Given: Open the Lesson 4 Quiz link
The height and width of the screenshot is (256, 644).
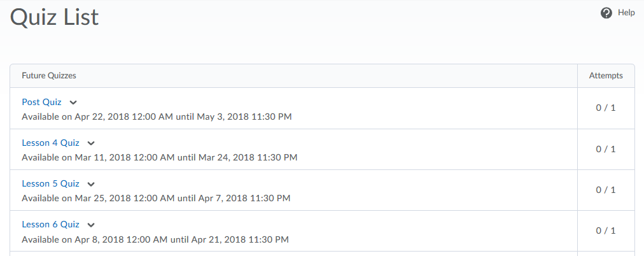Looking at the screenshot, I should click(x=50, y=143).
